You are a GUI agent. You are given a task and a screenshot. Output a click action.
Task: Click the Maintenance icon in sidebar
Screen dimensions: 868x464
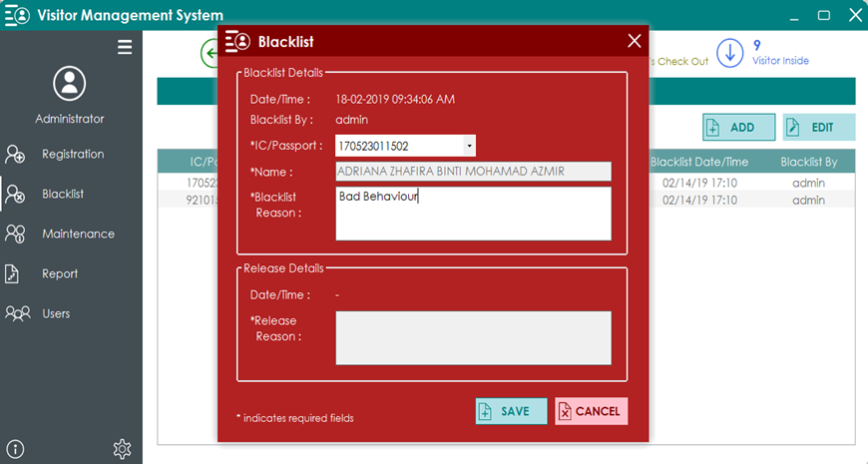(x=16, y=234)
